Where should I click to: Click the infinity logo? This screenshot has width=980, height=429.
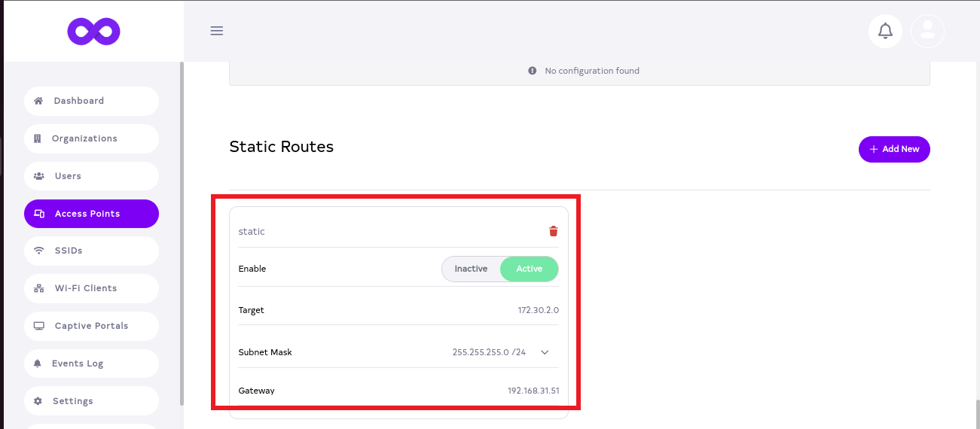tap(93, 32)
